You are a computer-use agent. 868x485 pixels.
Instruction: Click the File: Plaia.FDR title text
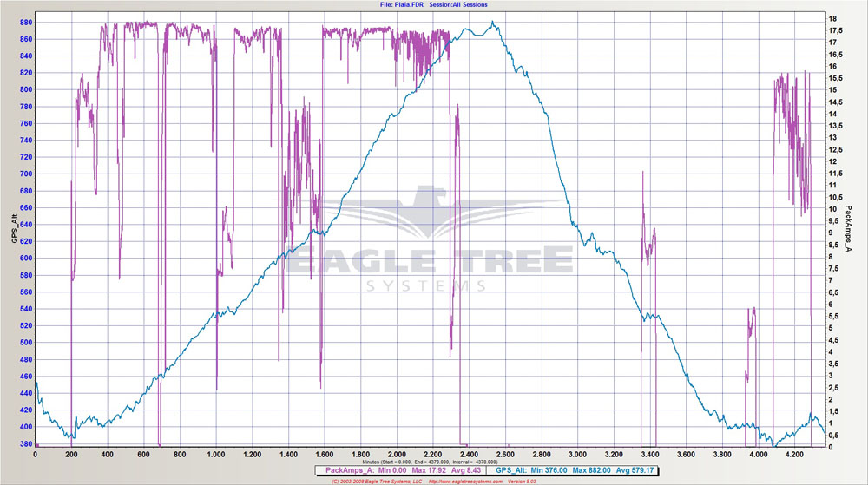click(402, 4)
